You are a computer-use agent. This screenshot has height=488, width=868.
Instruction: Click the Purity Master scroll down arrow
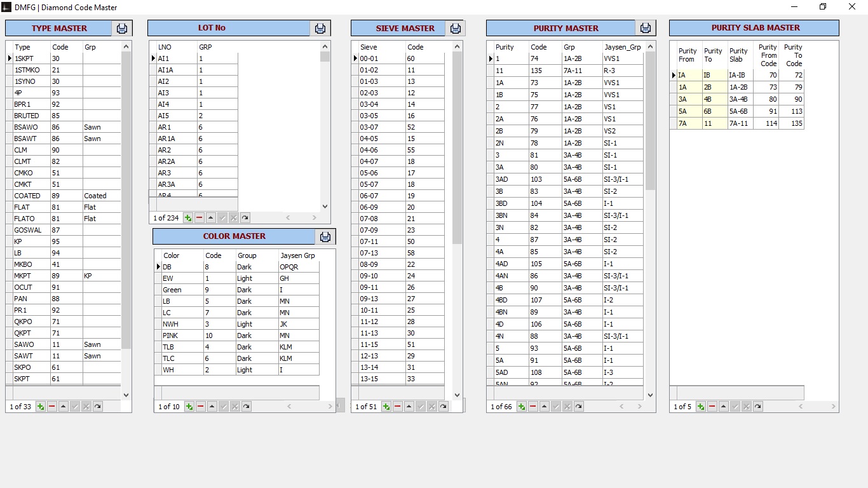click(x=650, y=395)
